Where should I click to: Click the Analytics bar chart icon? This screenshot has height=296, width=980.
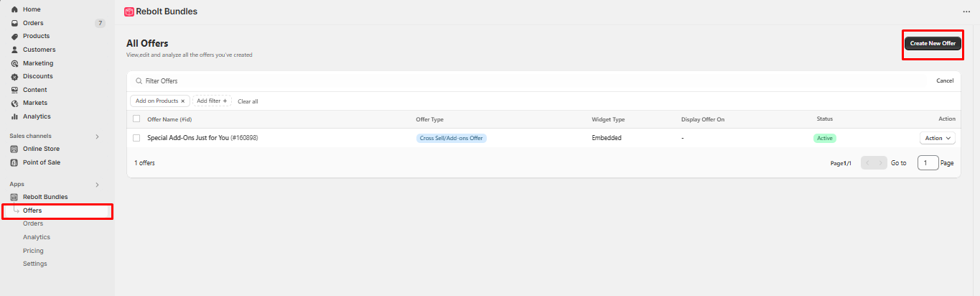click(x=14, y=116)
